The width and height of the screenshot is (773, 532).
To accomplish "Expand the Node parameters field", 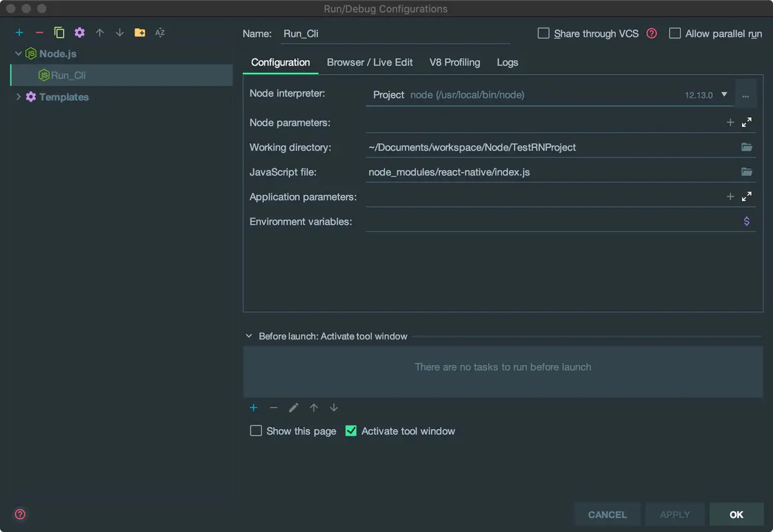I will 747,122.
